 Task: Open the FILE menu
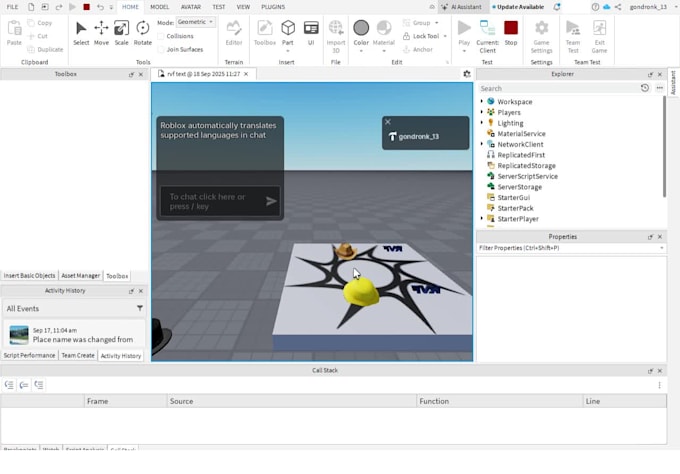tap(13, 7)
